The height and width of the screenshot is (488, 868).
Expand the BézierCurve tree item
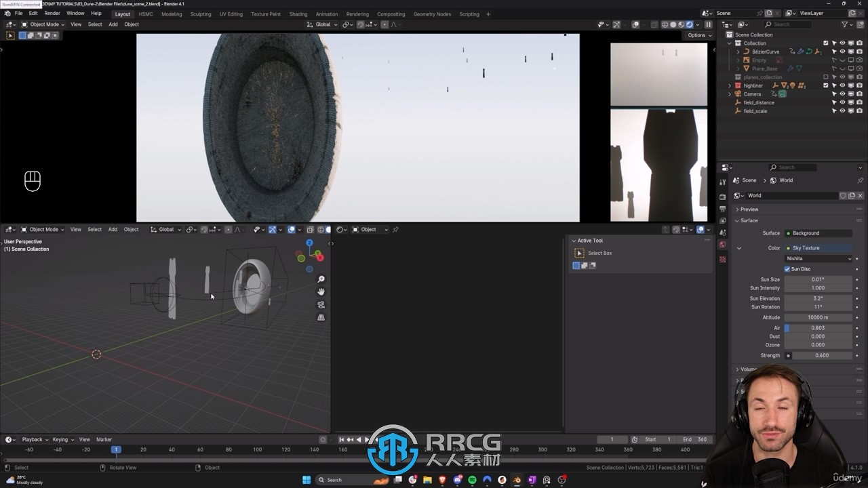[738, 52]
